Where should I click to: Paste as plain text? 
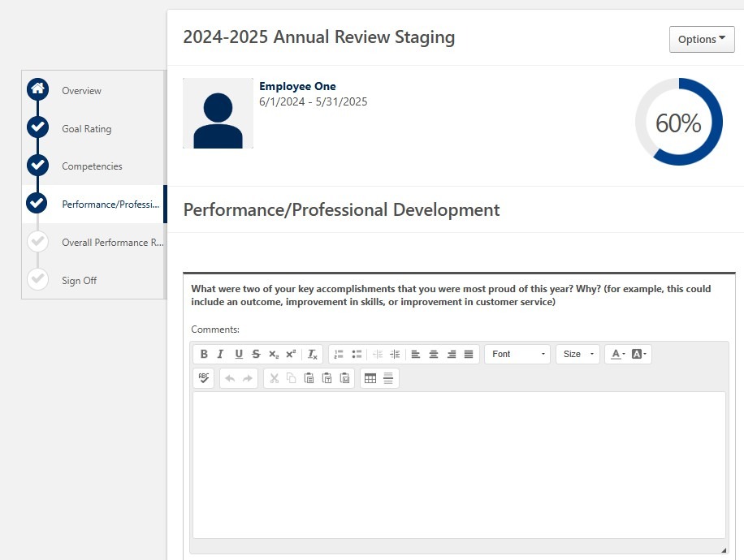tap(327, 378)
